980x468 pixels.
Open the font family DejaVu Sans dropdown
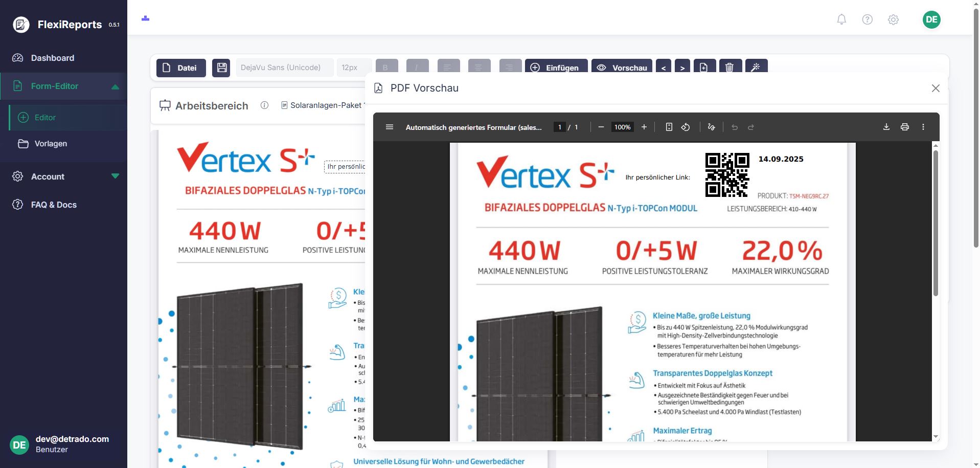(284, 68)
